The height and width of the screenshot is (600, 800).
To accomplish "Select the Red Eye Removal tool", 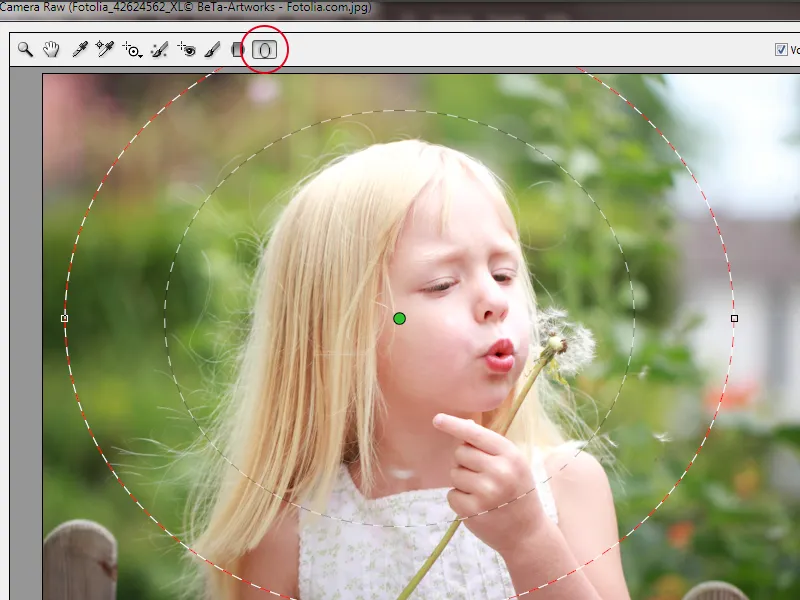I will [x=187, y=49].
